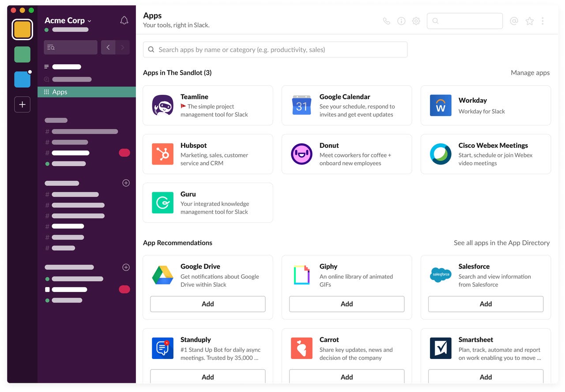The width and height of the screenshot is (565, 392).
Task: Open mentions with the @ icon
Action: [x=514, y=21]
